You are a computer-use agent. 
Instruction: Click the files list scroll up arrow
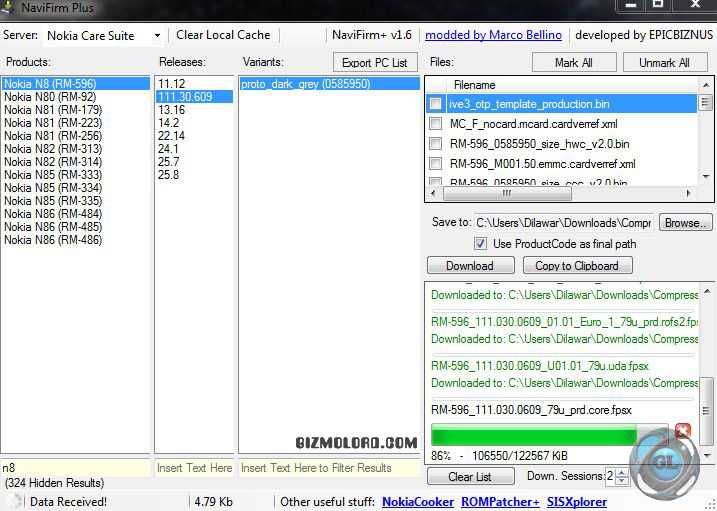(706, 85)
